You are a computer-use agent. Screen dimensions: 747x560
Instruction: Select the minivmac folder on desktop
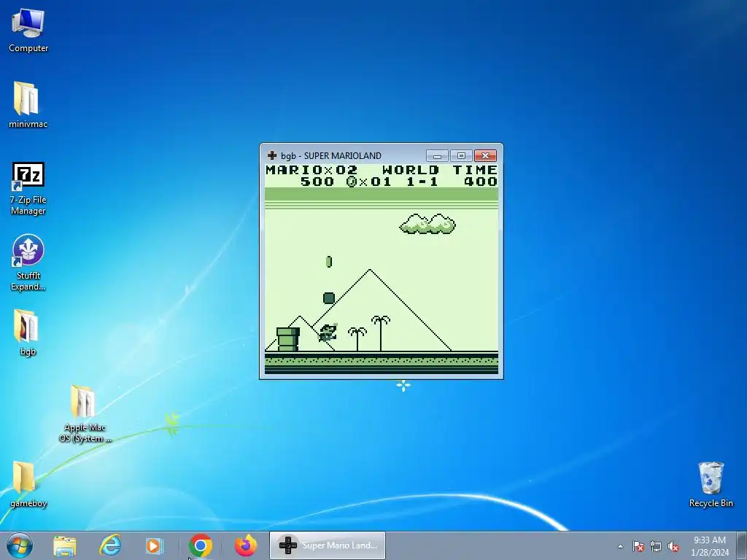click(x=28, y=105)
